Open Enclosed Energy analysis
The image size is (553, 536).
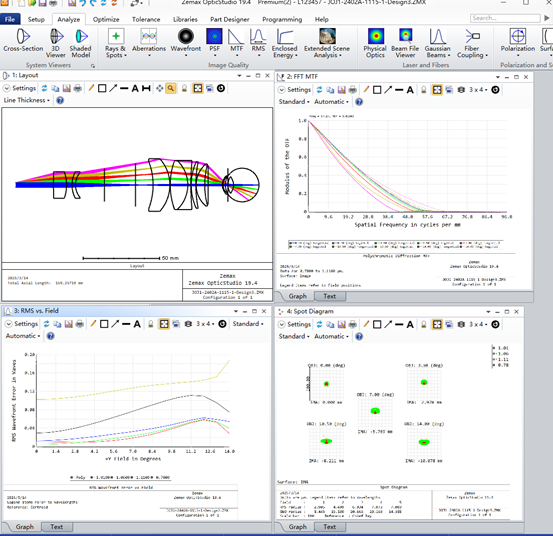coord(285,43)
